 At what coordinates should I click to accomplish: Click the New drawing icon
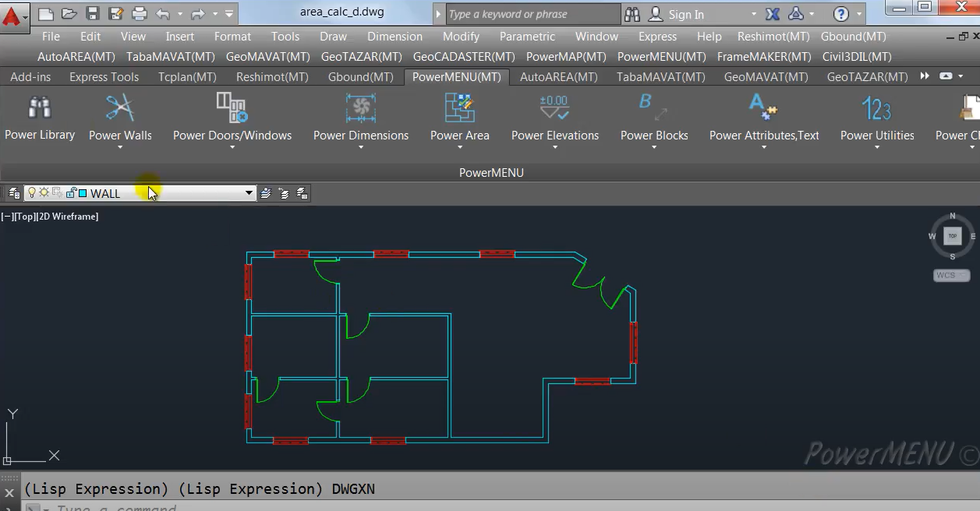coord(46,14)
